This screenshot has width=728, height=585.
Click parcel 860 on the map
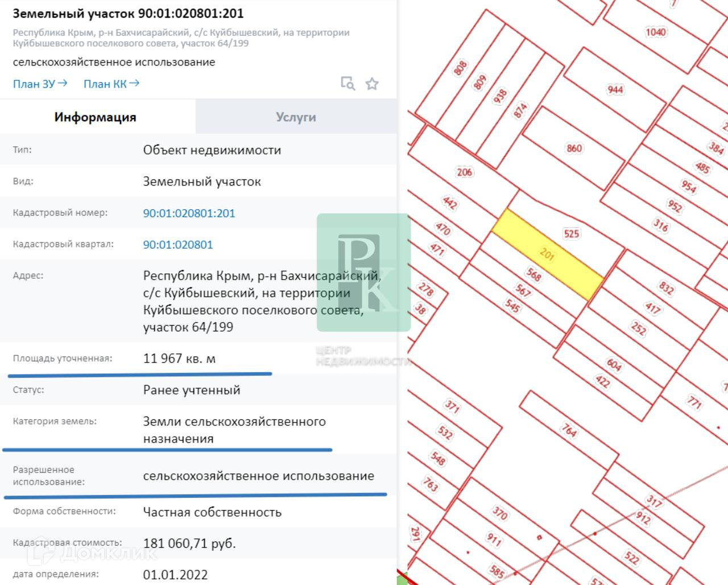click(x=574, y=149)
